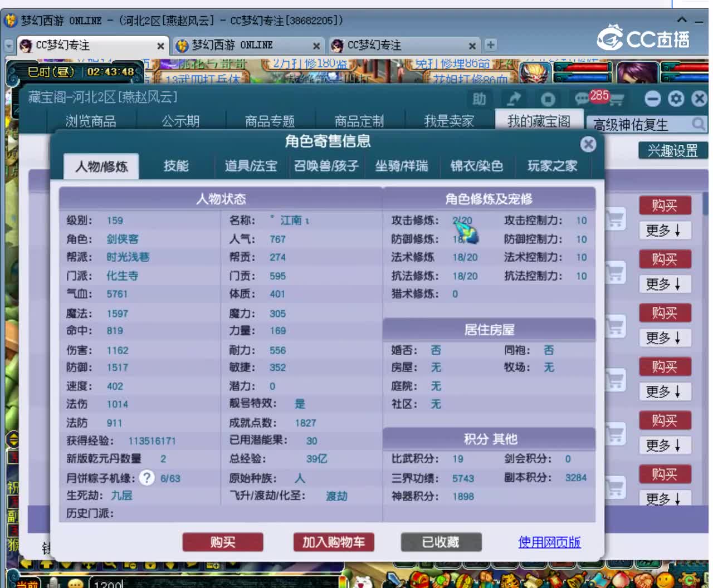The height and width of the screenshot is (588, 713).
Task: Click 已收藏 button
Action: [x=441, y=542]
